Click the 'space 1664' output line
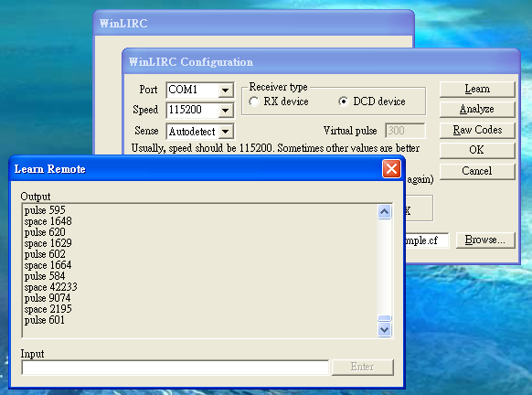This screenshot has height=395, width=532. click(48, 265)
